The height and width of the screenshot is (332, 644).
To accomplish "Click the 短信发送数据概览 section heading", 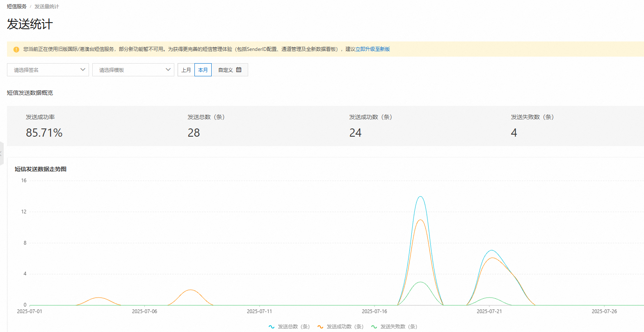I will tap(30, 93).
